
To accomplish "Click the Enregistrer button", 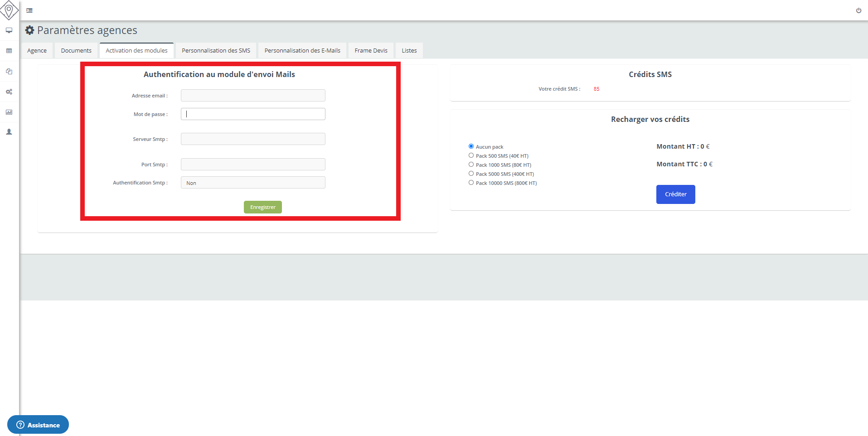I will click(x=262, y=207).
